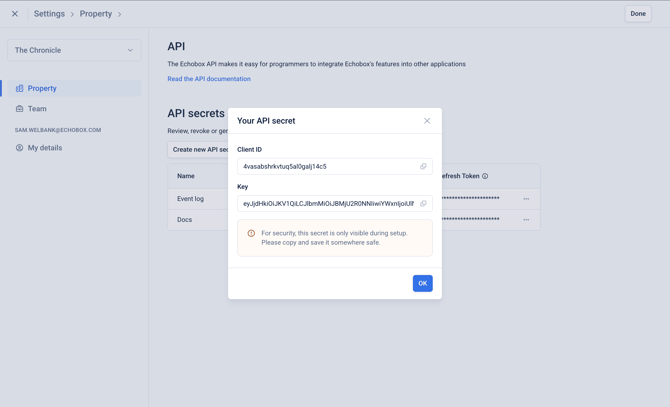
Task: Confirm with the blue OK button
Action: coord(423,283)
